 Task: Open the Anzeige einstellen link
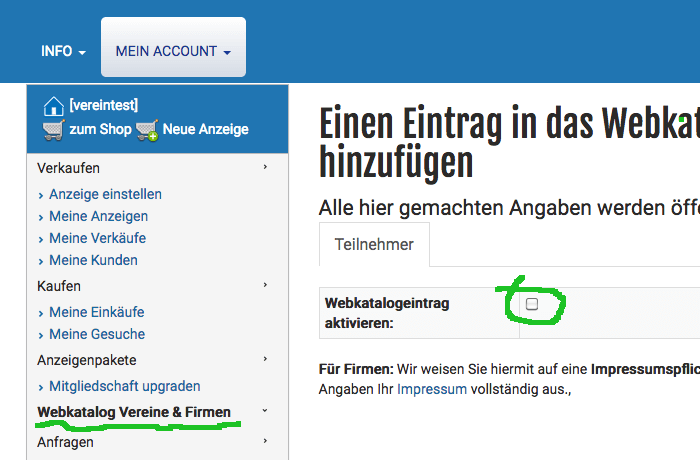pos(105,194)
